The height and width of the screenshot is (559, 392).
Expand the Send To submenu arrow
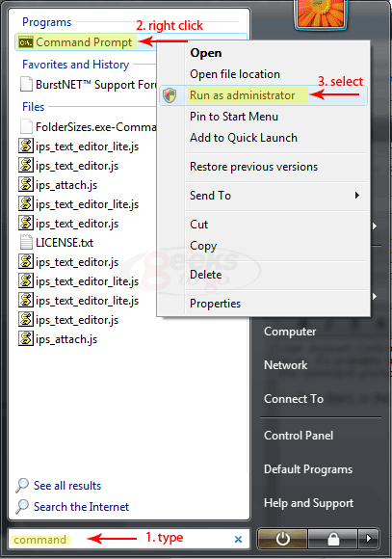[x=357, y=196]
